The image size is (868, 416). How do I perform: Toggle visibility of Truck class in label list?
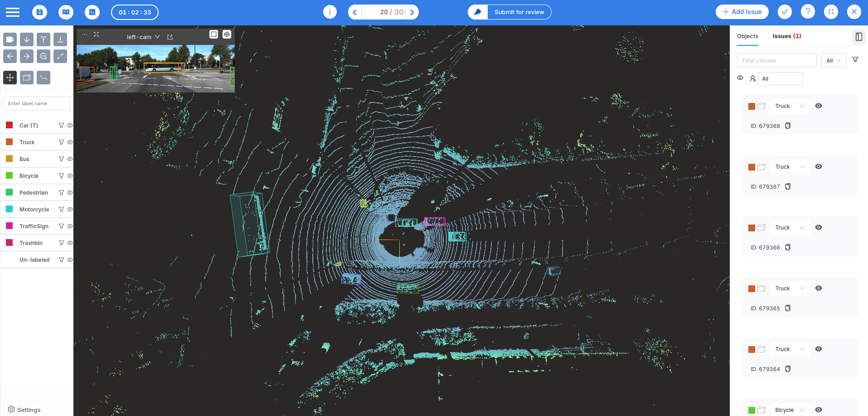70,142
